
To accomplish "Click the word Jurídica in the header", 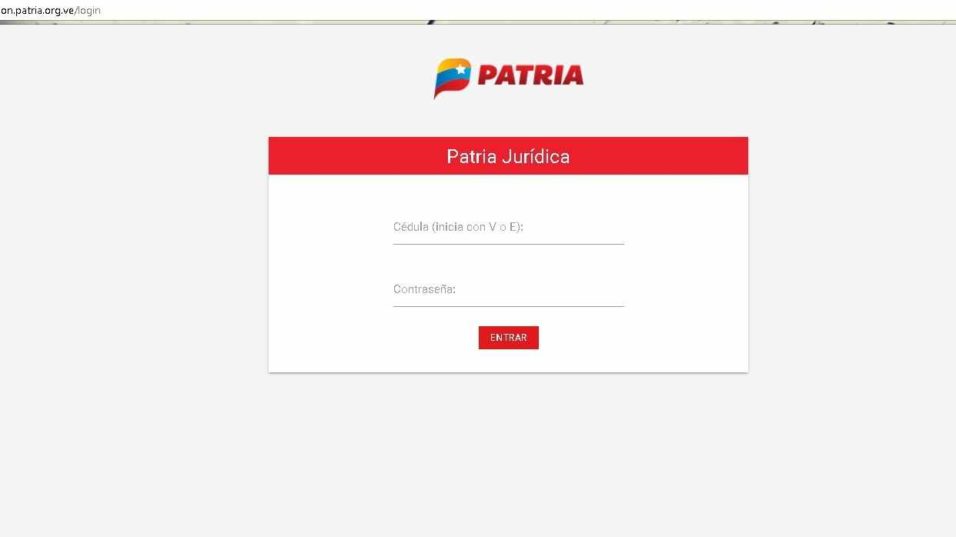I will (536, 157).
